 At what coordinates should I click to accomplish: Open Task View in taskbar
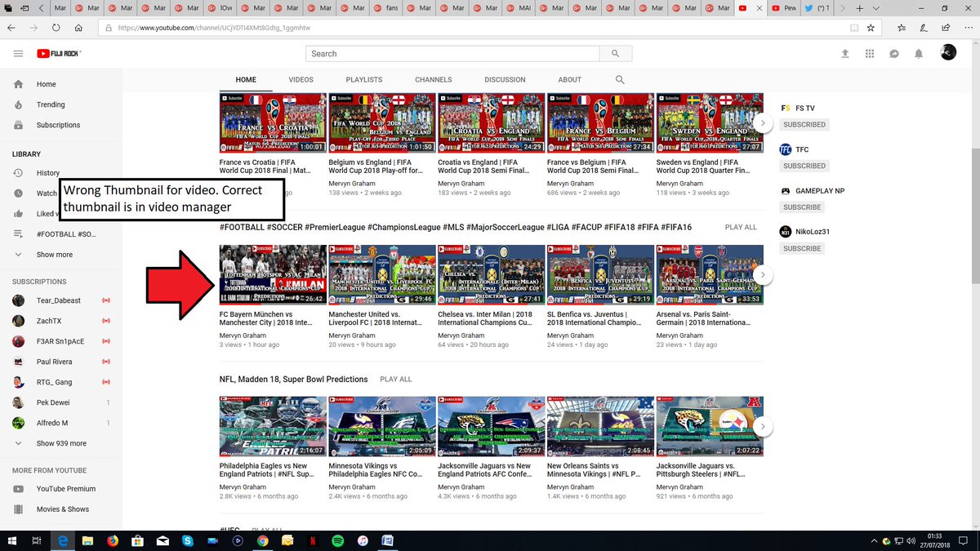37,540
